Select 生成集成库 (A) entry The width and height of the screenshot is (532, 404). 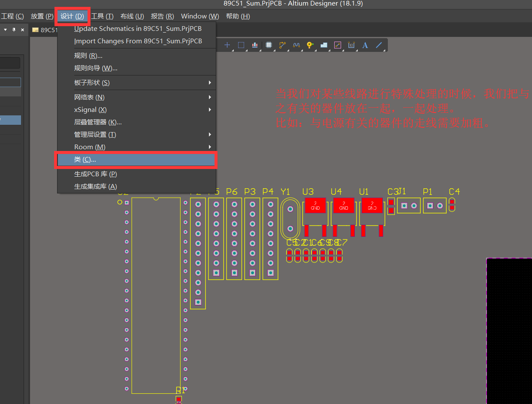pyautogui.click(x=137, y=187)
